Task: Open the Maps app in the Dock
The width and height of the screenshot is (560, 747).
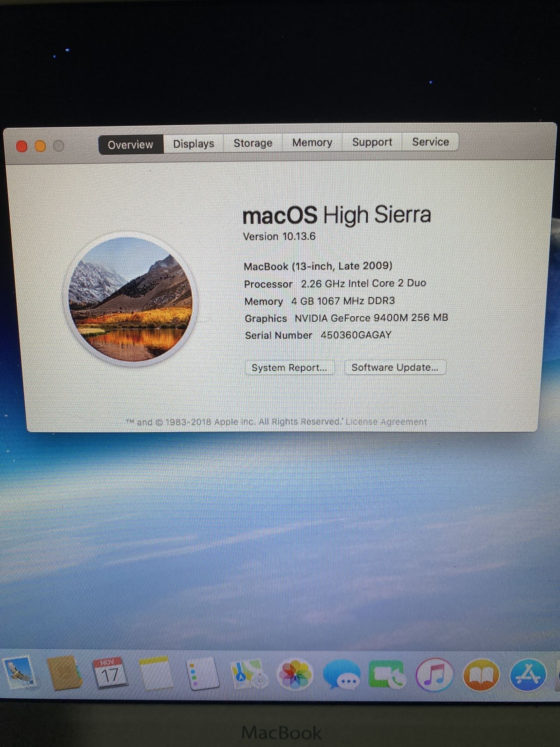Action: tap(249, 673)
